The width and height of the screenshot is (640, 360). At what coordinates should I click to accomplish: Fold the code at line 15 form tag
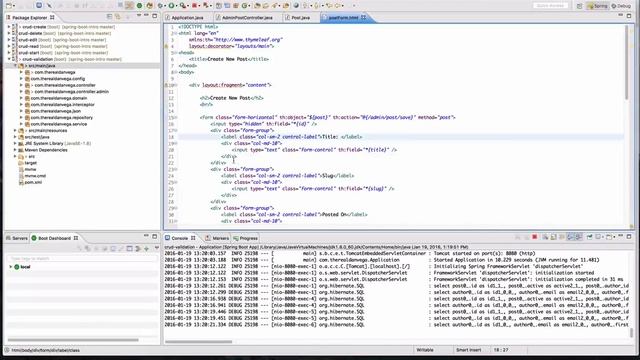[175, 118]
